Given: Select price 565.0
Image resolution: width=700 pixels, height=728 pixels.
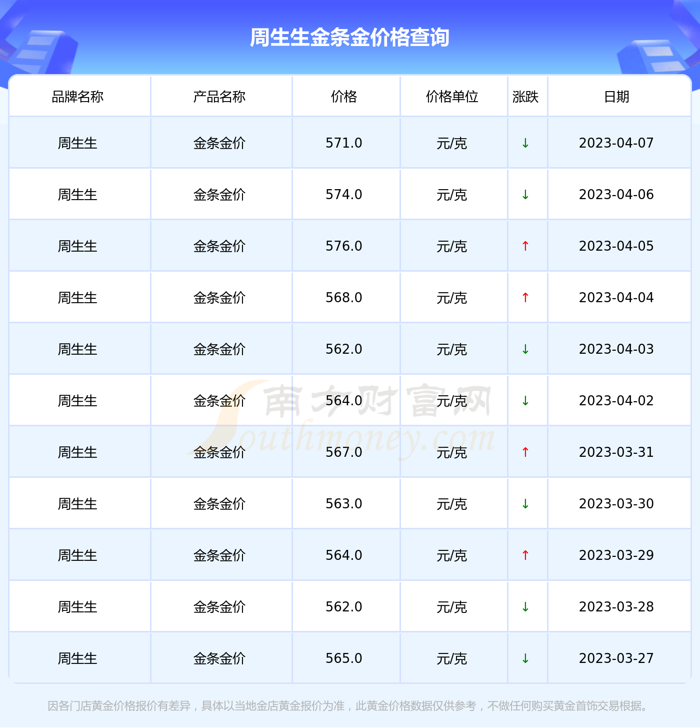Looking at the screenshot, I should pos(344,658).
